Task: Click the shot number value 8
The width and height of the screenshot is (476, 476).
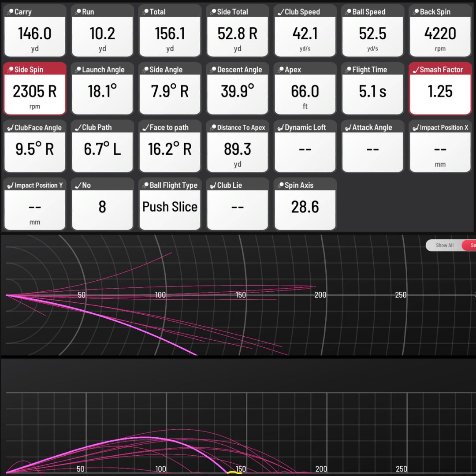Action: point(102,207)
